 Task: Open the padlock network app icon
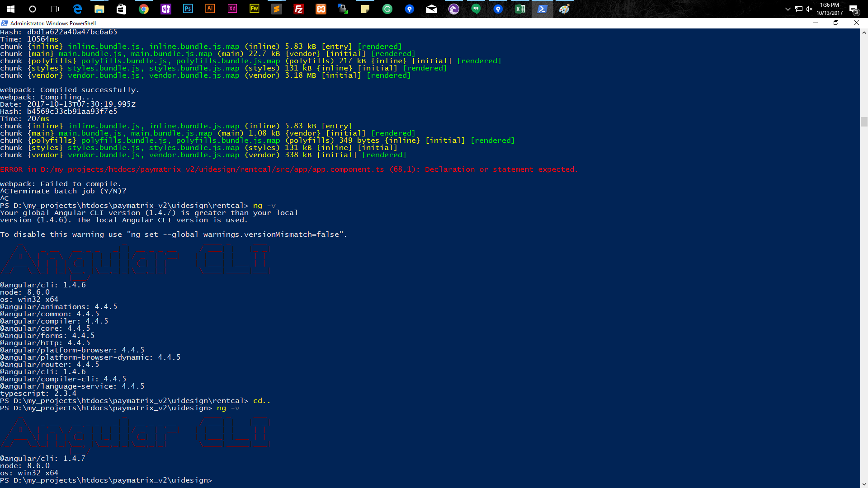343,9
